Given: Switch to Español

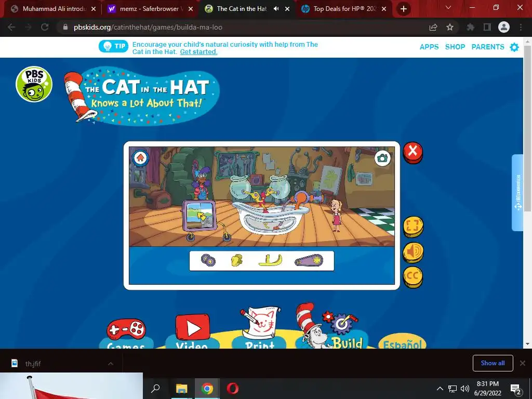Looking at the screenshot, I should click(x=403, y=342).
